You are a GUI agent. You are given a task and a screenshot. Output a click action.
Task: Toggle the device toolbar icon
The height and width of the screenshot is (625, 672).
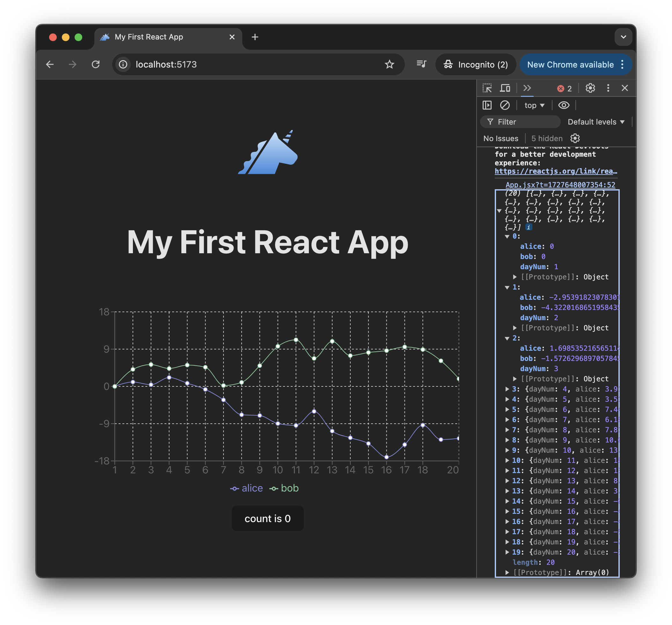[x=505, y=88]
